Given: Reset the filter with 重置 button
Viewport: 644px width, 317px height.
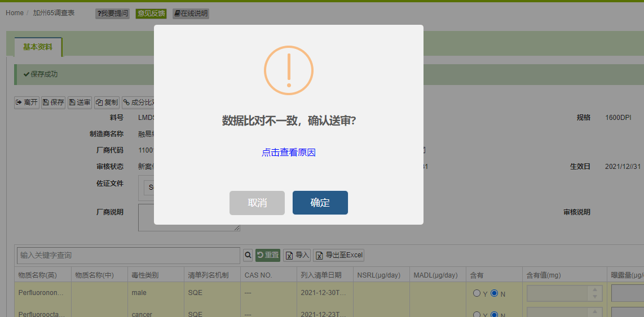Looking at the screenshot, I should click(268, 255).
